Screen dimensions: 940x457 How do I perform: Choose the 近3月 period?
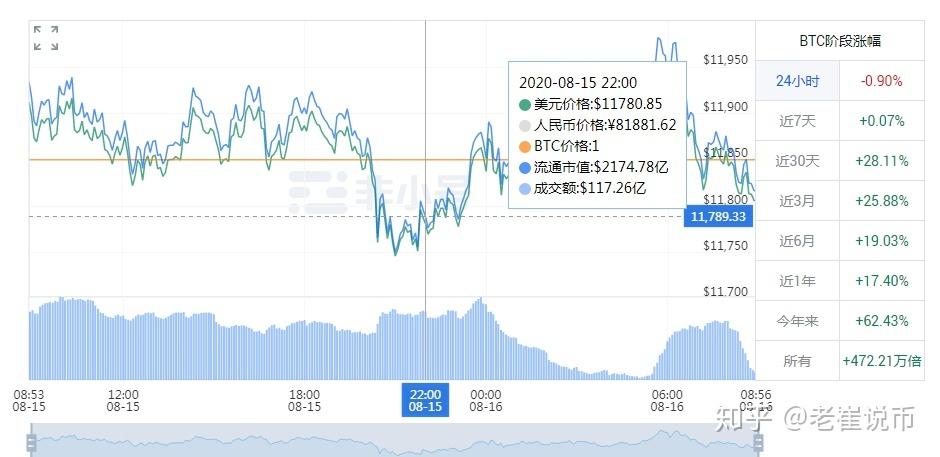[797, 201]
